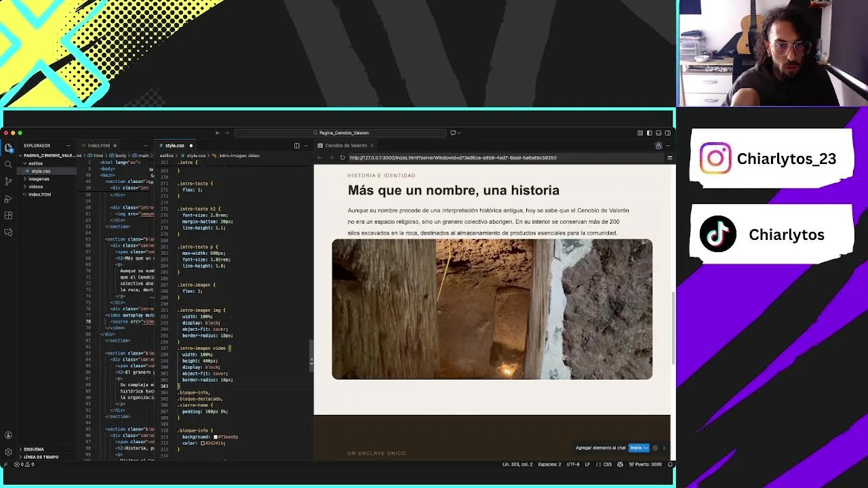This screenshot has height=488, width=868.
Task: Open the Explorer panel's more actions ellipsis
Action: click(x=68, y=146)
